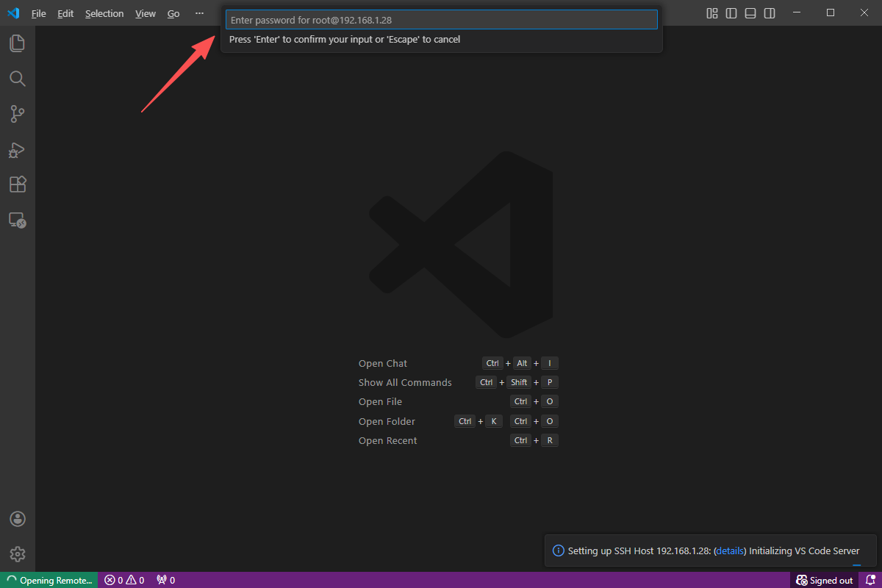Toggle the bottom Panel visibility
882x588 pixels.
pos(750,13)
